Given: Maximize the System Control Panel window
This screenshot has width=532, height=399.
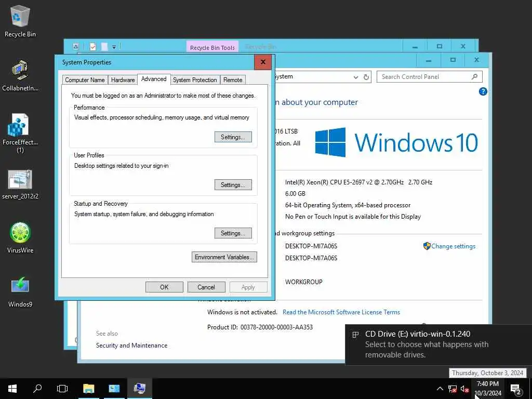Looking at the screenshot, I should 453,60.
